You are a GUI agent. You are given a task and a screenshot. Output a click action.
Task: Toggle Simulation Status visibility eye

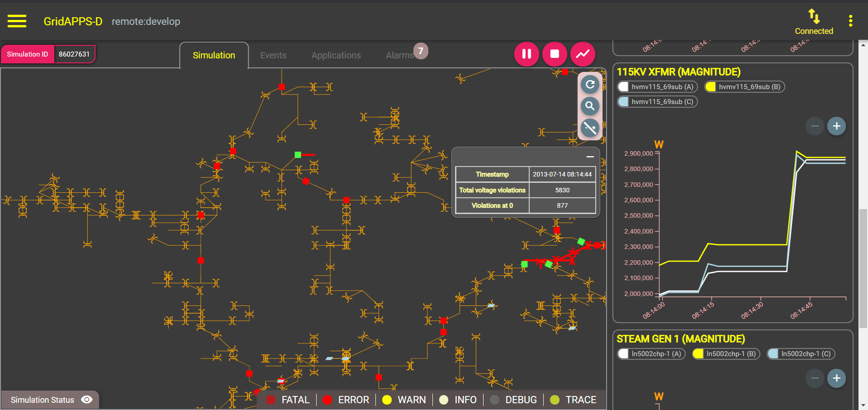coord(87,400)
